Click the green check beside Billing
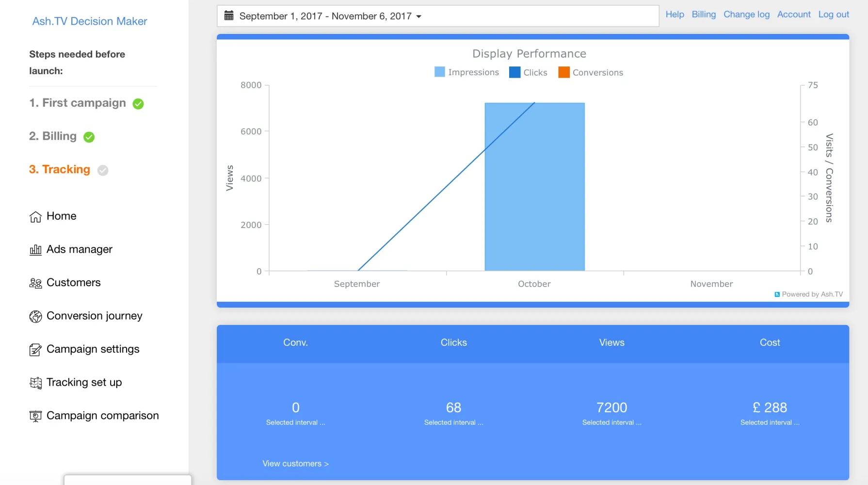This screenshot has height=485, width=868. [x=89, y=137]
